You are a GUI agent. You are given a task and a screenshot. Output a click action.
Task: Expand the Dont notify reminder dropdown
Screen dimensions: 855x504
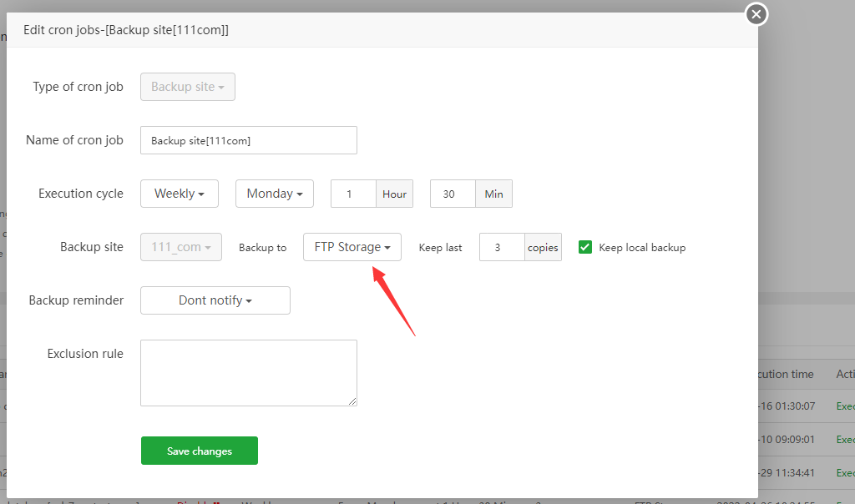[215, 300]
